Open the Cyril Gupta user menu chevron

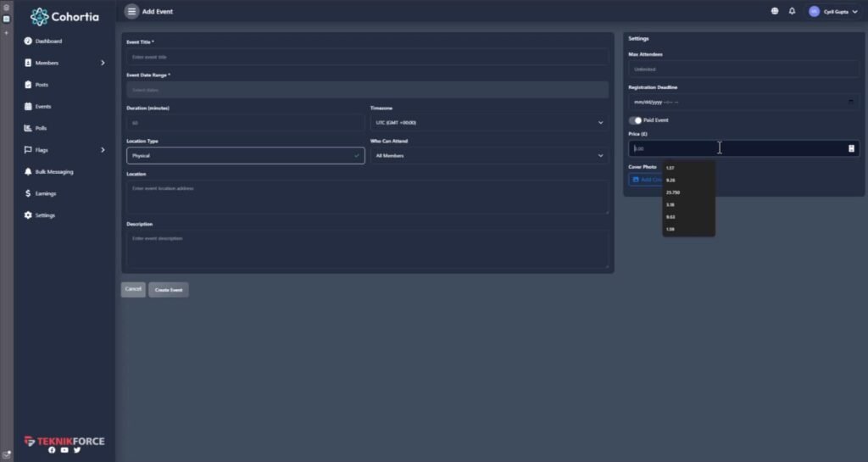click(854, 12)
